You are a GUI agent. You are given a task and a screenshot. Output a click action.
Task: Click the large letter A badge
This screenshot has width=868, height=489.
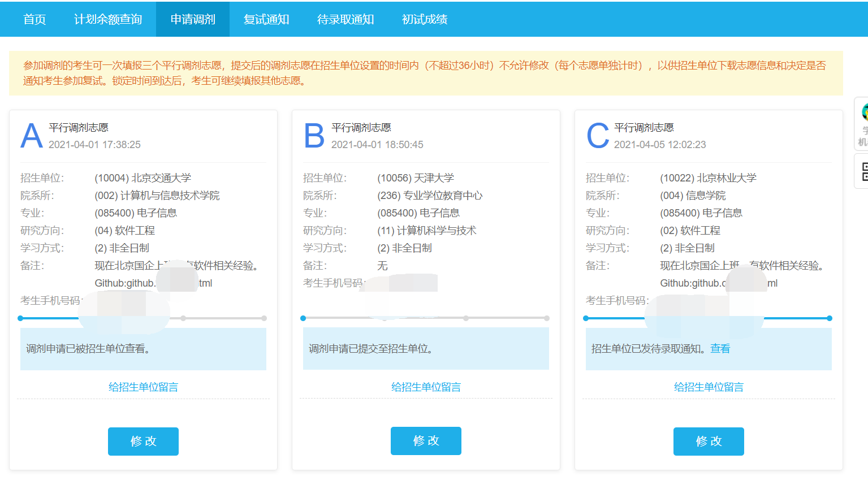(32, 136)
